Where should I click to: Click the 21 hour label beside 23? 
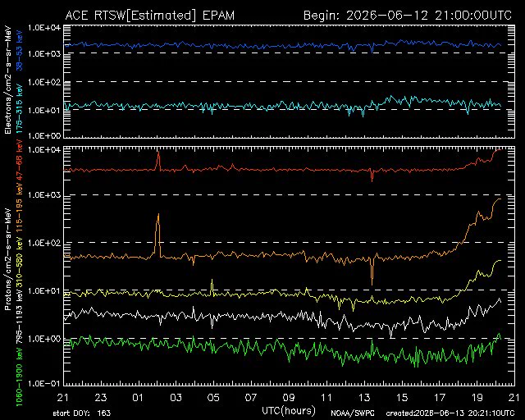pyautogui.click(x=63, y=398)
